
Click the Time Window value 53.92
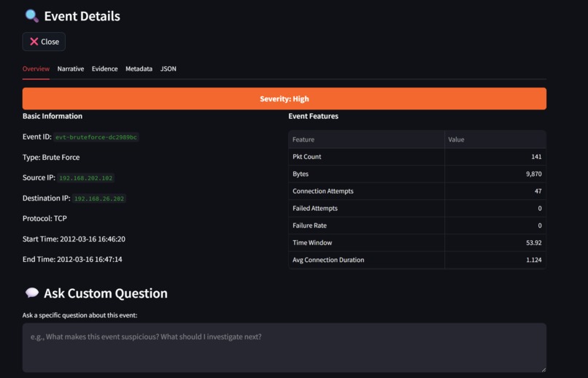[533, 243]
